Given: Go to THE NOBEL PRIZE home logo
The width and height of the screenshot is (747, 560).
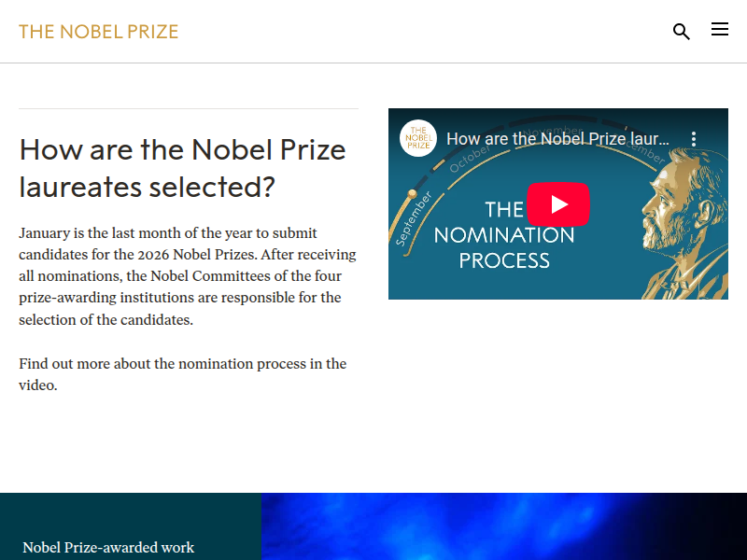Looking at the screenshot, I should [98, 32].
